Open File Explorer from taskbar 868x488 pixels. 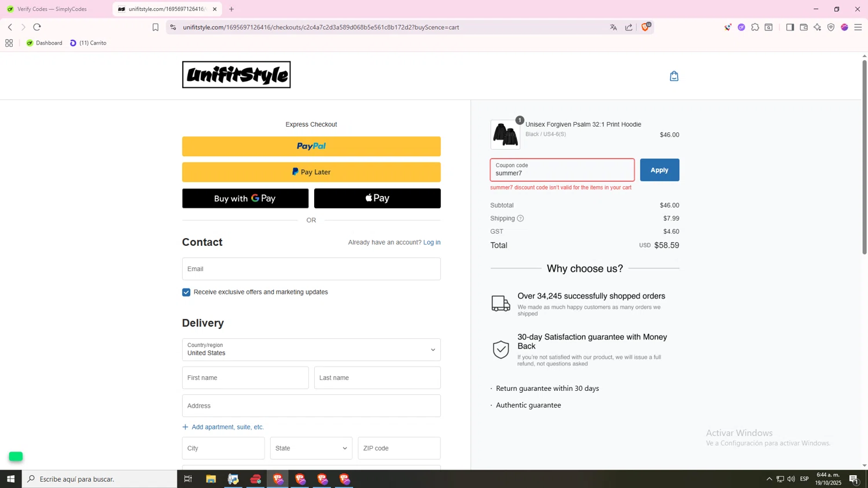211,479
